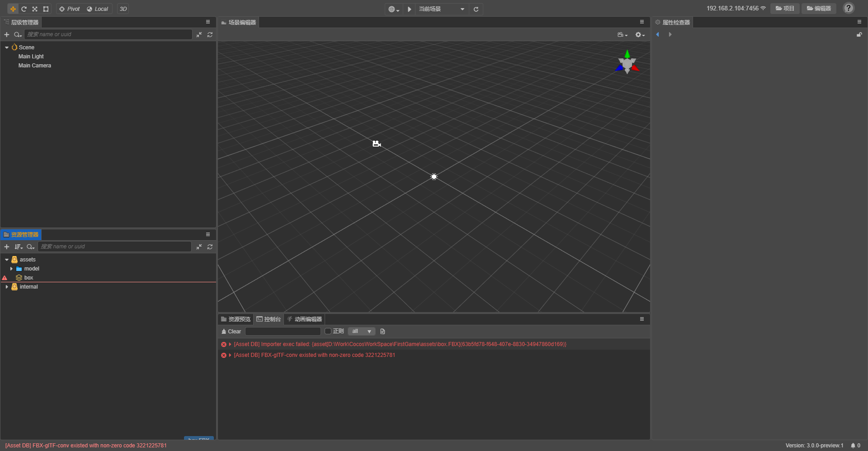Open the scene editor panel menu

[x=642, y=22]
